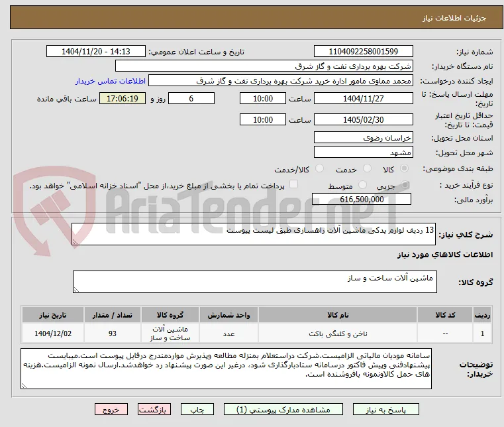Click the تعداد / مقدار column header
The width and height of the screenshot is (504, 427).
pyautogui.click(x=112, y=315)
